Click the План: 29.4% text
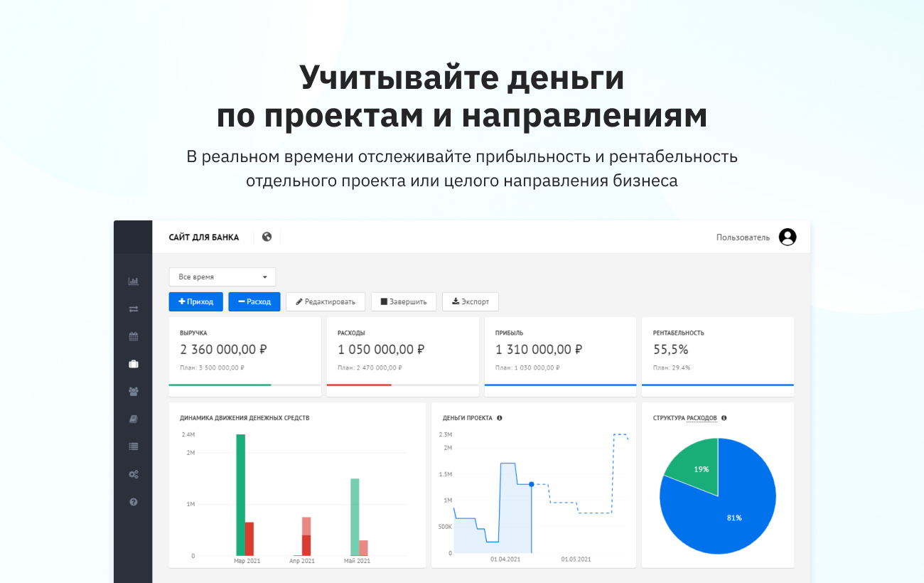Screen dimensions: 924x583 coord(672,368)
